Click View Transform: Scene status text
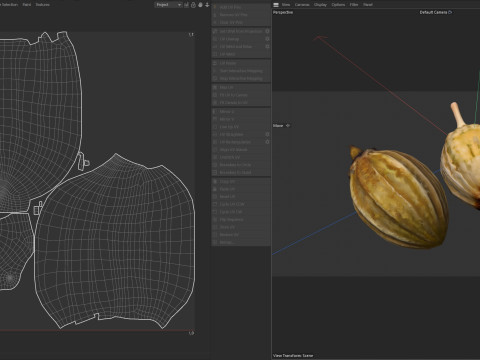Screen dimensions: 480x360 point(293,356)
